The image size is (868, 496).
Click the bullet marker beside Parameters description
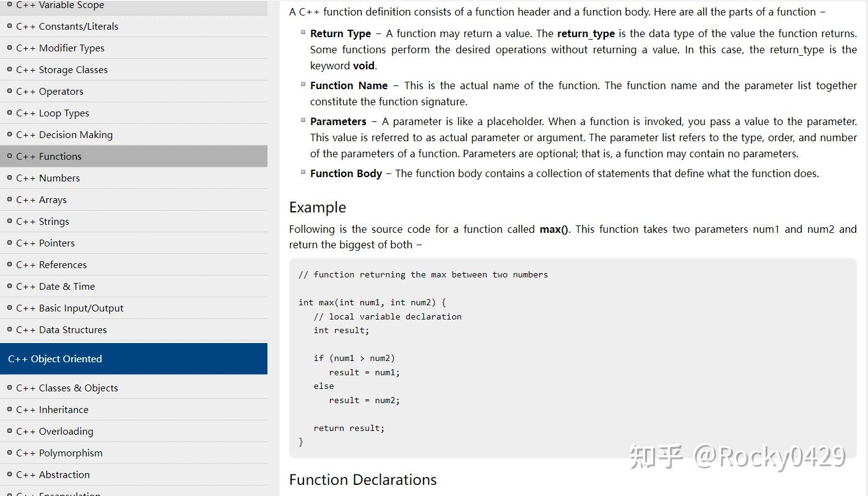(302, 119)
